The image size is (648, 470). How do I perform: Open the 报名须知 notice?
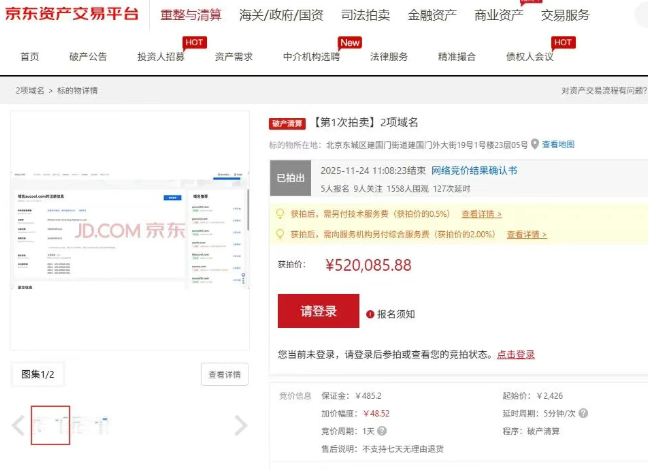[396, 314]
